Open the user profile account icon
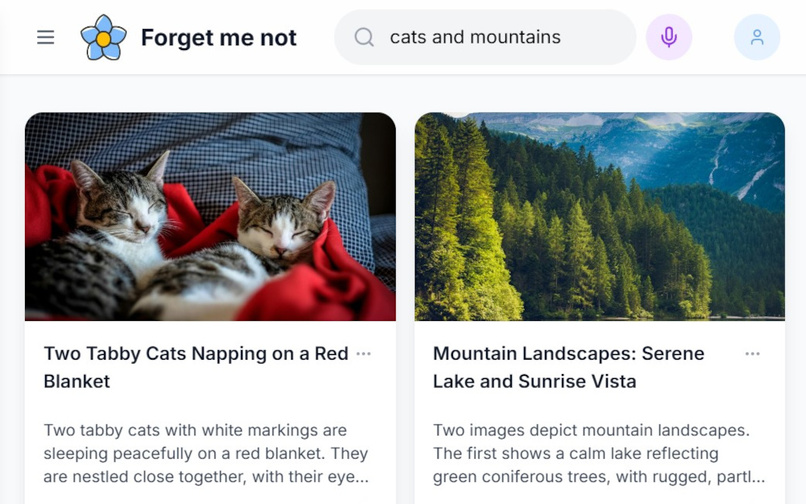Viewport: 806px width, 504px height. coord(757,37)
